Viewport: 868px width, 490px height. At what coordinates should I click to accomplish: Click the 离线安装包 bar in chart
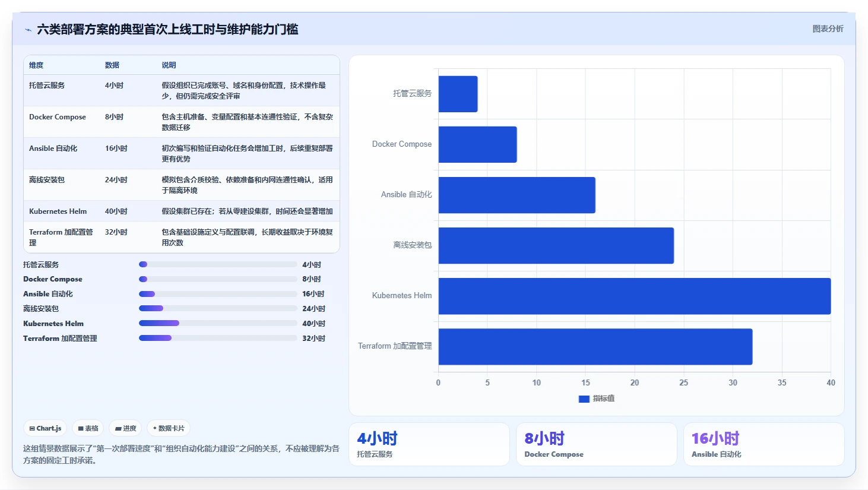point(556,245)
